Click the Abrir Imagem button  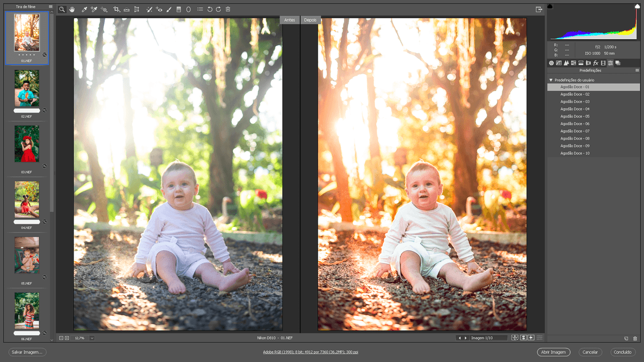coord(553,352)
